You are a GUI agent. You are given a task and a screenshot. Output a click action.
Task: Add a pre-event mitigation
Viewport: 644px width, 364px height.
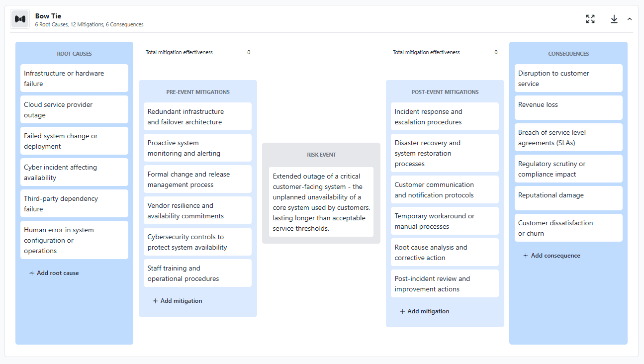coord(177,300)
